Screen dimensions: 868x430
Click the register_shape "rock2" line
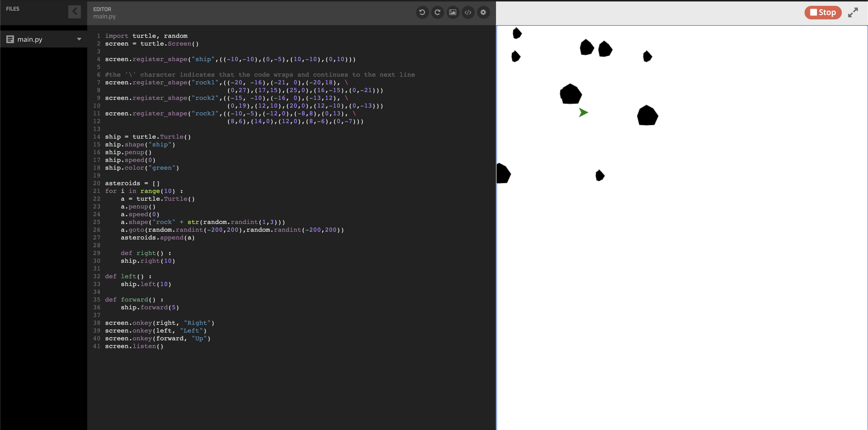(x=227, y=98)
